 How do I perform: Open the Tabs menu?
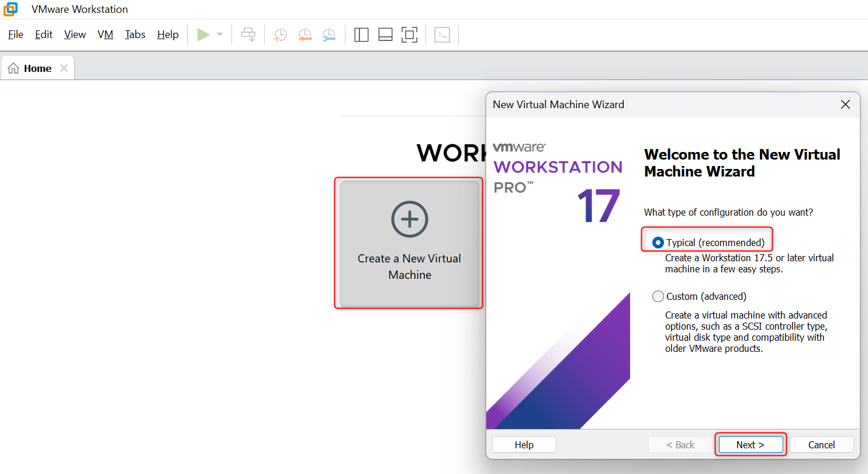tap(135, 34)
